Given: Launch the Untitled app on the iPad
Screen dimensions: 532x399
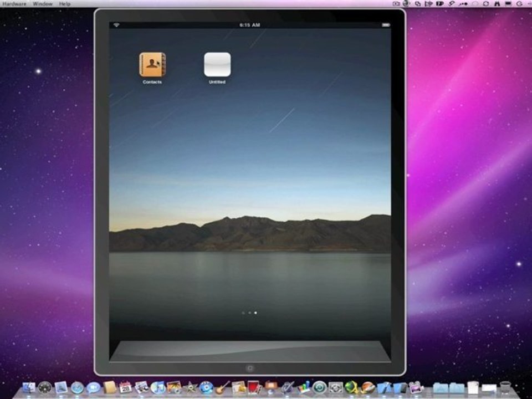Looking at the screenshot, I should tap(217, 64).
